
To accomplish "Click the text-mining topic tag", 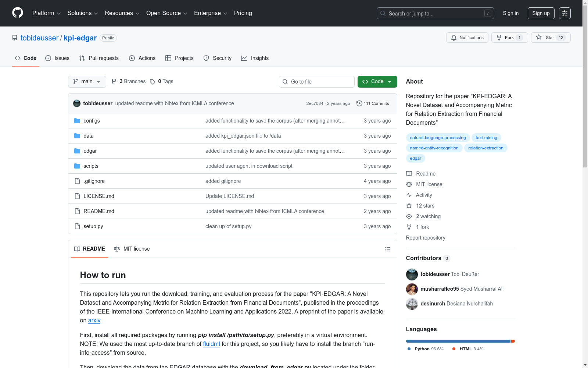I will (486, 138).
